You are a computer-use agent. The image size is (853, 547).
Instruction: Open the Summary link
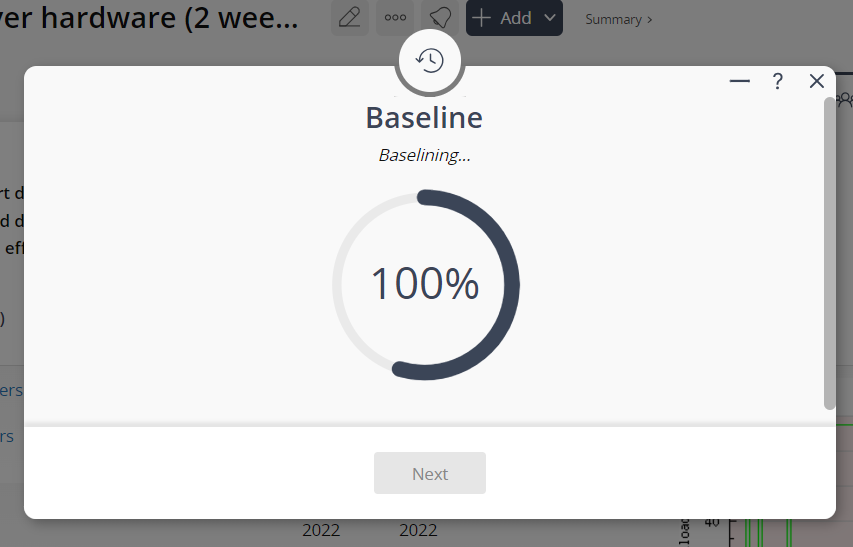pyautogui.click(x=619, y=20)
